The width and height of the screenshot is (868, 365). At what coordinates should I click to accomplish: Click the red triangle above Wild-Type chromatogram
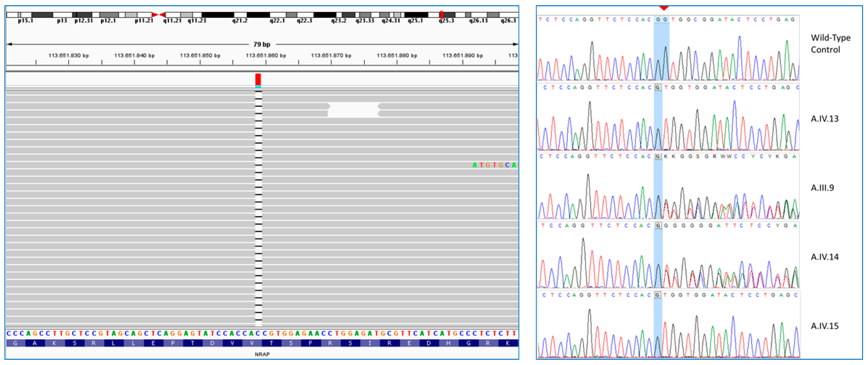coord(663,8)
